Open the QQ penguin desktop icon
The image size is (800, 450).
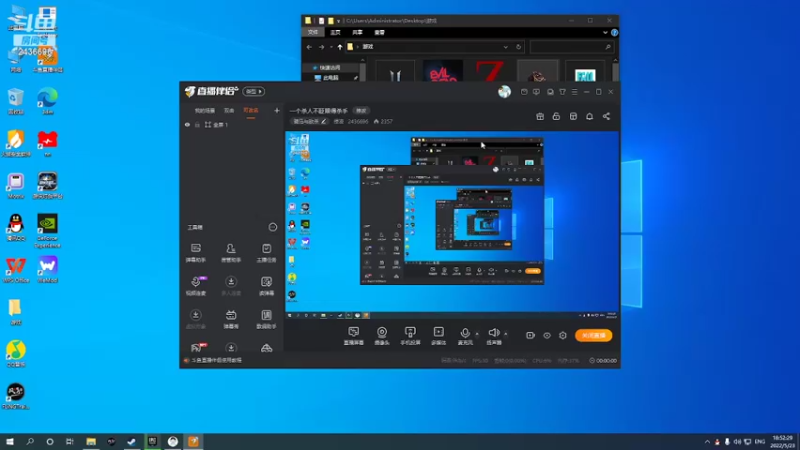16,228
